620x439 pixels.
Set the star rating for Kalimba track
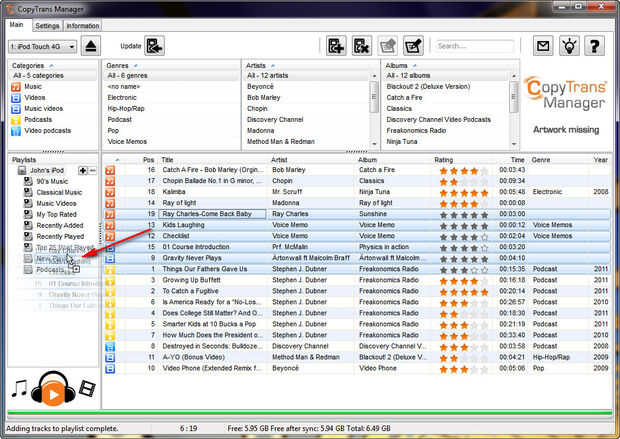point(464,193)
